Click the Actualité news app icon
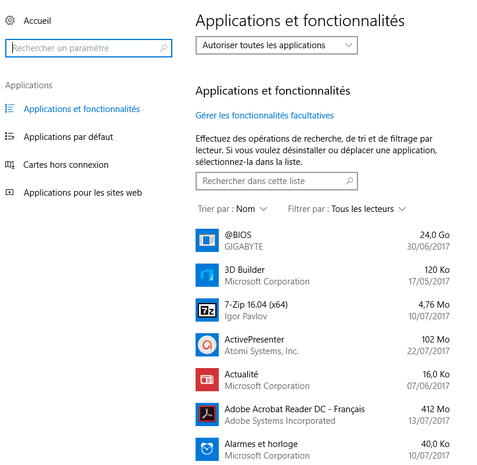477x465 pixels. point(207,379)
